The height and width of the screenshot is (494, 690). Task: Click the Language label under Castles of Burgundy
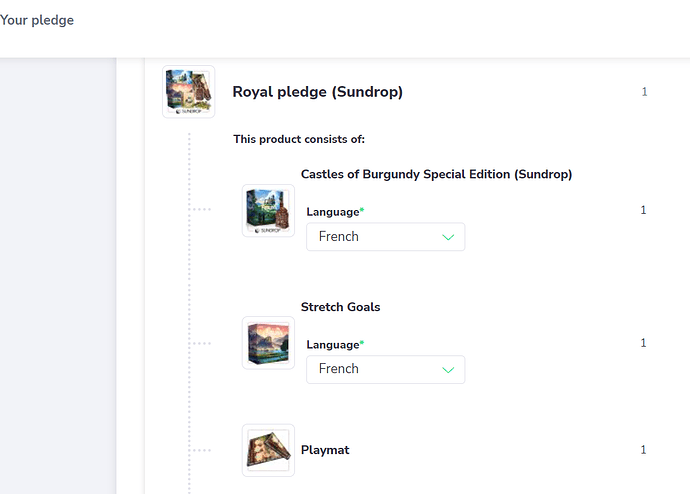coord(332,212)
